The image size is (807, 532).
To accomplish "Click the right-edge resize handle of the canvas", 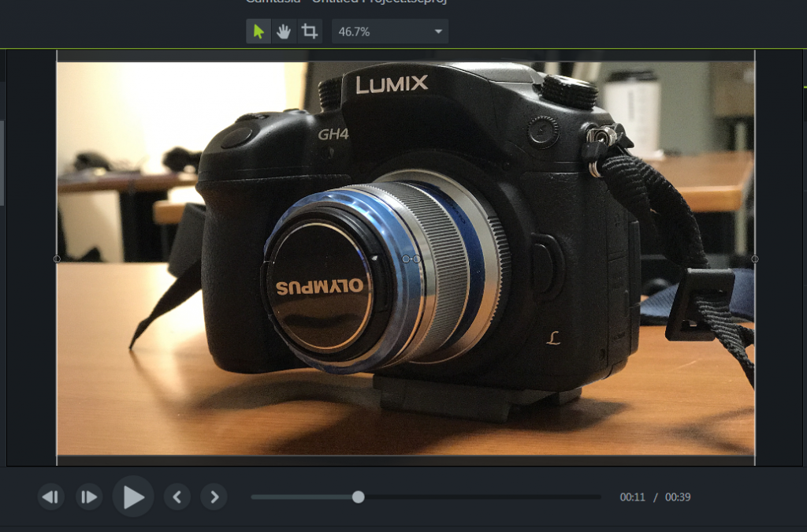I will (x=754, y=259).
